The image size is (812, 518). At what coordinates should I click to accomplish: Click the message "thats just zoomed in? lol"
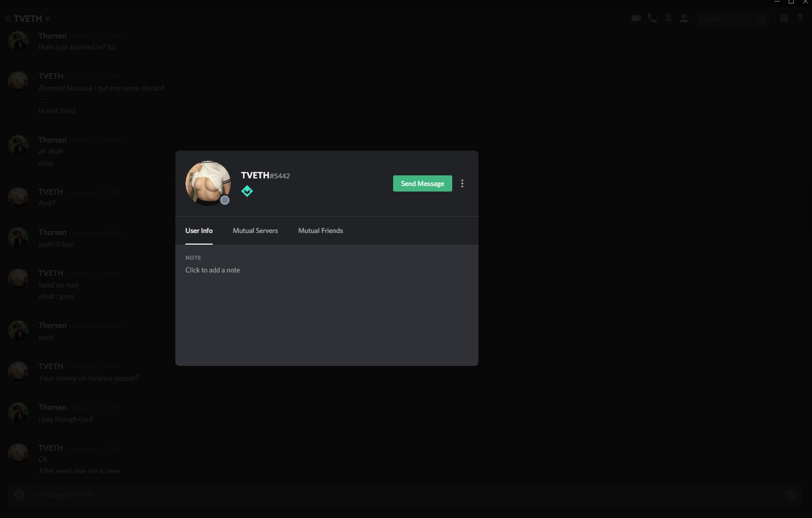click(x=77, y=47)
